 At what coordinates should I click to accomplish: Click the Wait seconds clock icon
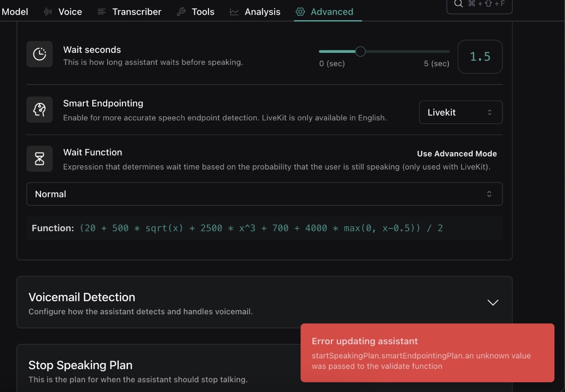coord(40,54)
